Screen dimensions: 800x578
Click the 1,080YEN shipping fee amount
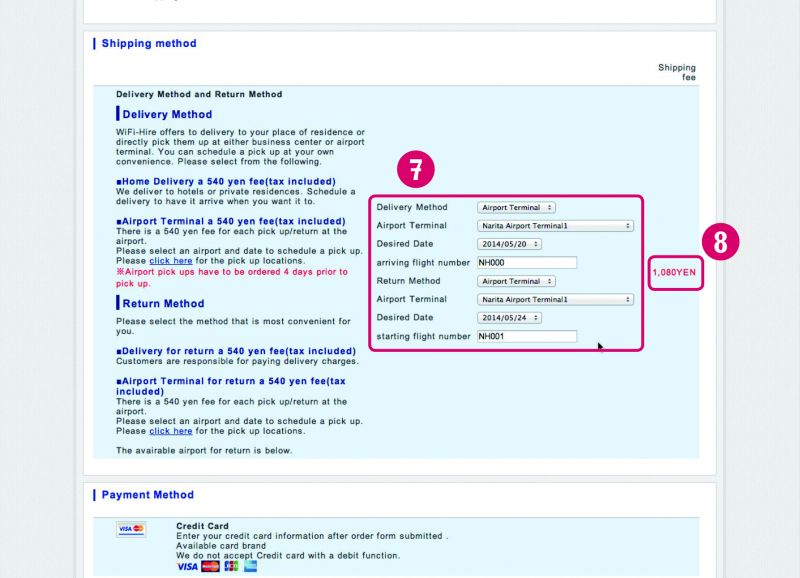tap(675, 272)
